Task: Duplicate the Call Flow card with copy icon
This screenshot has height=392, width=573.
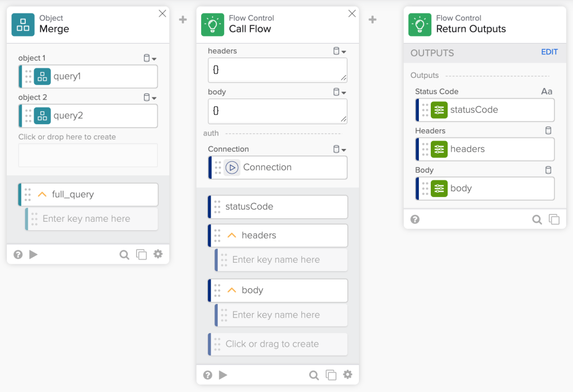Action: click(331, 375)
